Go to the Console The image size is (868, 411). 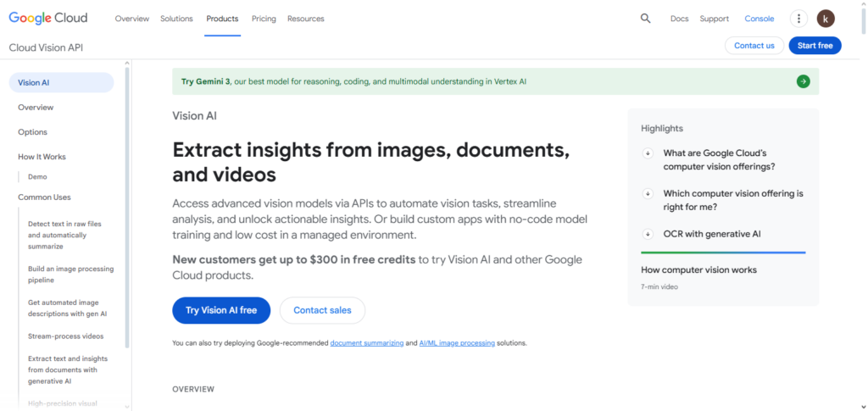point(759,19)
